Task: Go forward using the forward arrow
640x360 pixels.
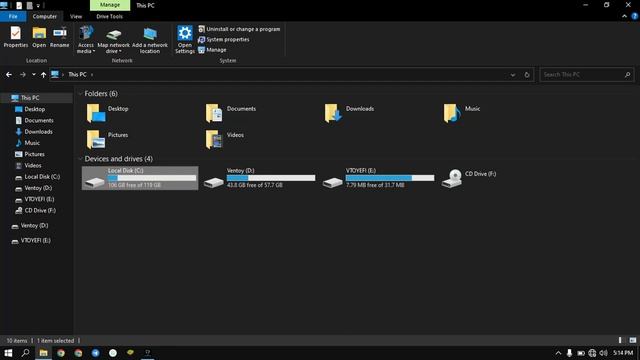Action: [23, 75]
